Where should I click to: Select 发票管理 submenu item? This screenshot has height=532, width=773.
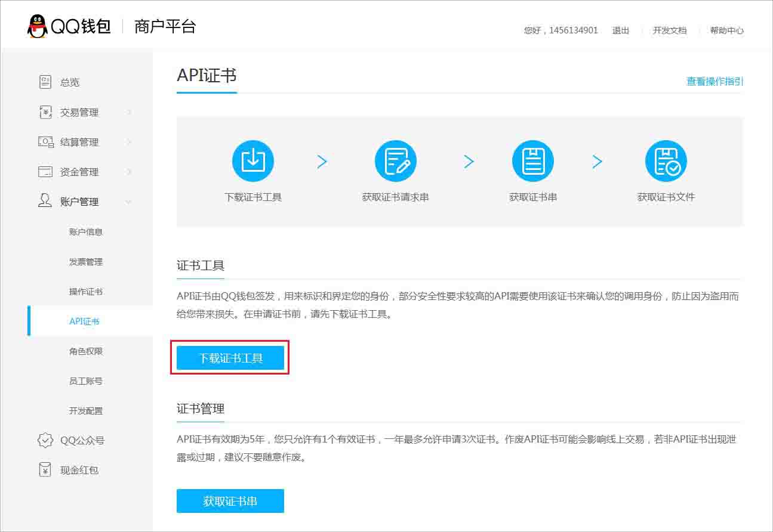click(86, 261)
